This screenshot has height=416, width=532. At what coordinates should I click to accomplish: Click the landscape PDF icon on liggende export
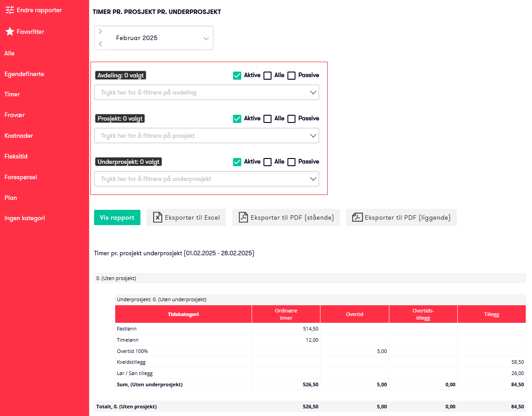pyautogui.click(x=357, y=217)
